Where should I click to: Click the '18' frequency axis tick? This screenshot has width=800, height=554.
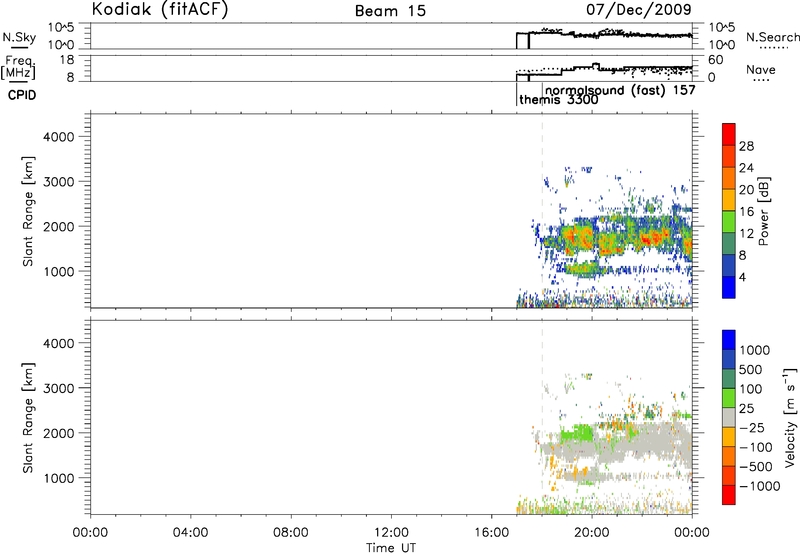pyautogui.click(x=67, y=60)
